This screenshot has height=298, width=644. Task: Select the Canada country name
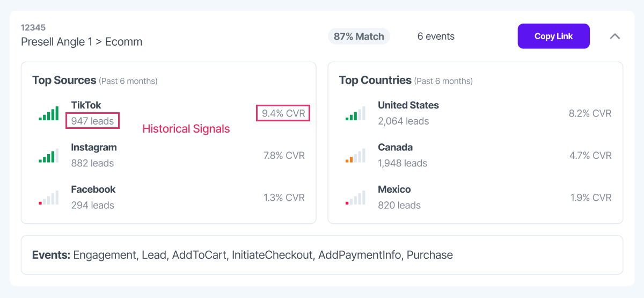(395, 148)
